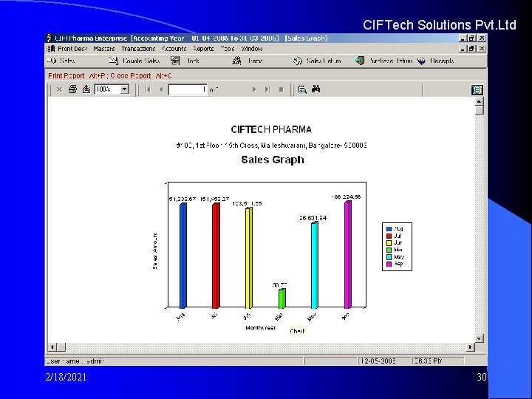Image resolution: width=532 pixels, height=399 pixels.
Task: Click the horizontal scrollbar left arrow
Action: (52, 347)
